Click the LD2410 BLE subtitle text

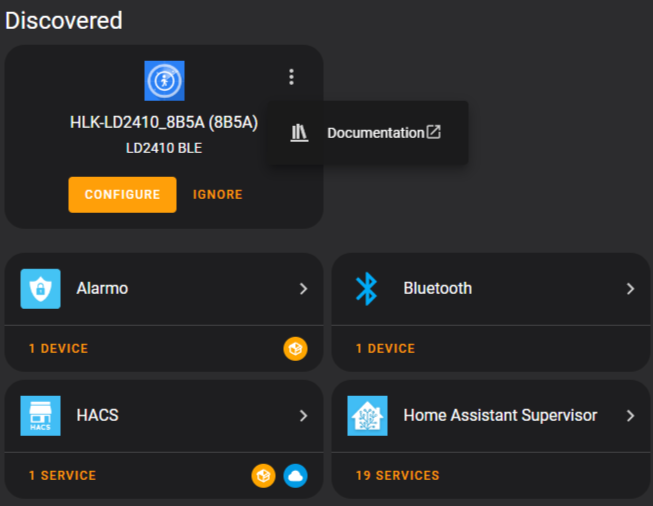[164, 148]
